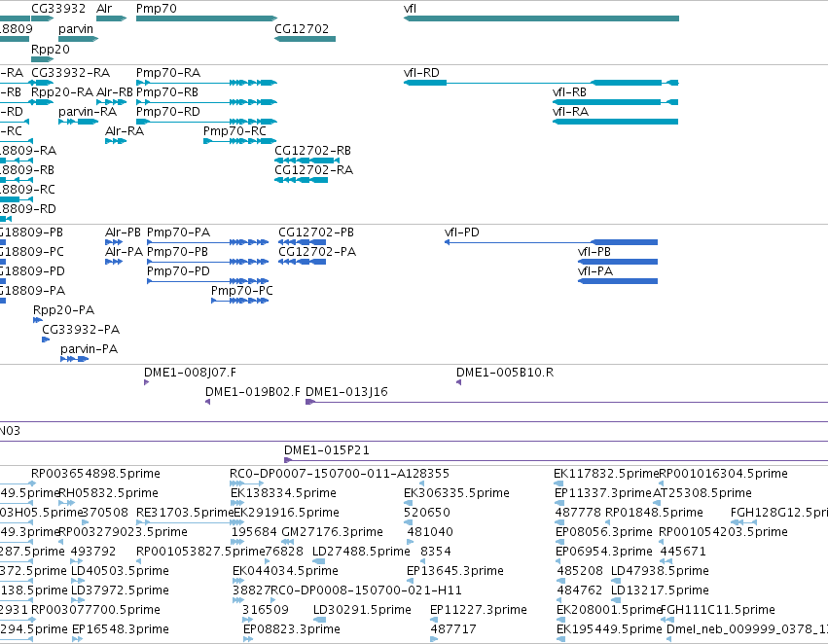828x644 pixels.
Task: Click the CG12702 gene feature
Action: point(305,39)
